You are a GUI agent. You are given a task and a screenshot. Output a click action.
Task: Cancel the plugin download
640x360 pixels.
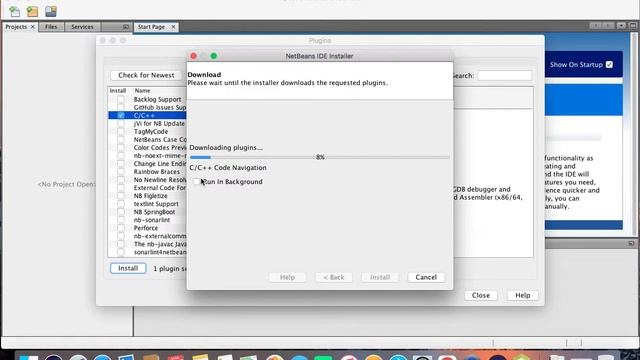(426, 277)
